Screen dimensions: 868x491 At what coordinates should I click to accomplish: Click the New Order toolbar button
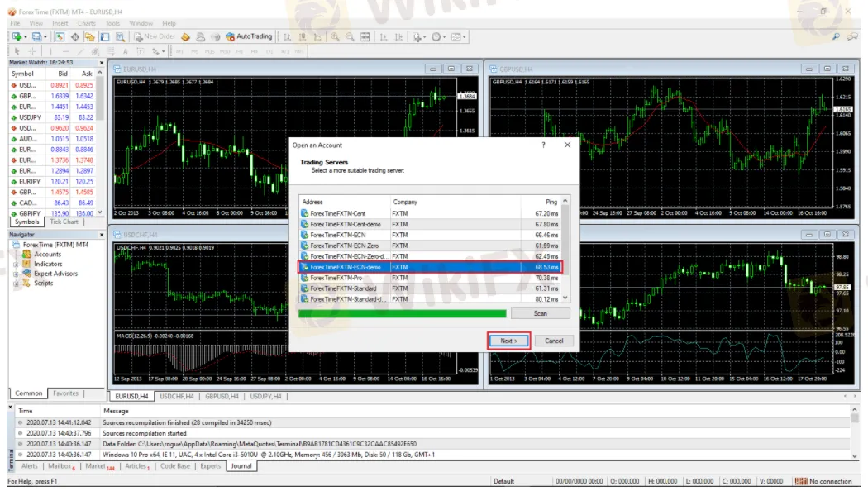tap(155, 36)
